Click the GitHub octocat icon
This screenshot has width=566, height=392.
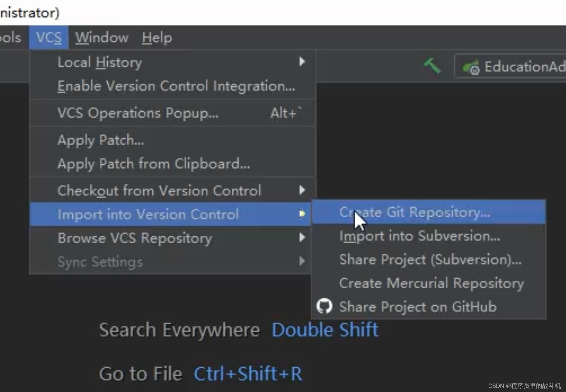coord(324,306)
